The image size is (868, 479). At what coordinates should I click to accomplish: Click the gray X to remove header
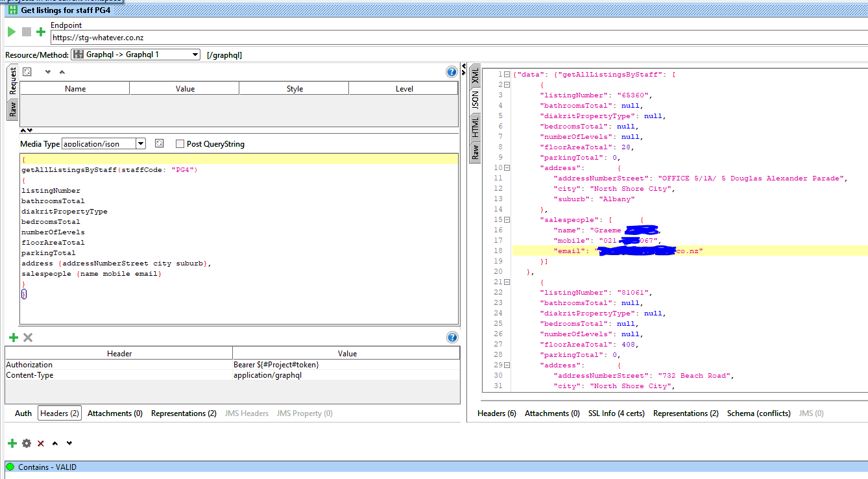click(28, 338)
